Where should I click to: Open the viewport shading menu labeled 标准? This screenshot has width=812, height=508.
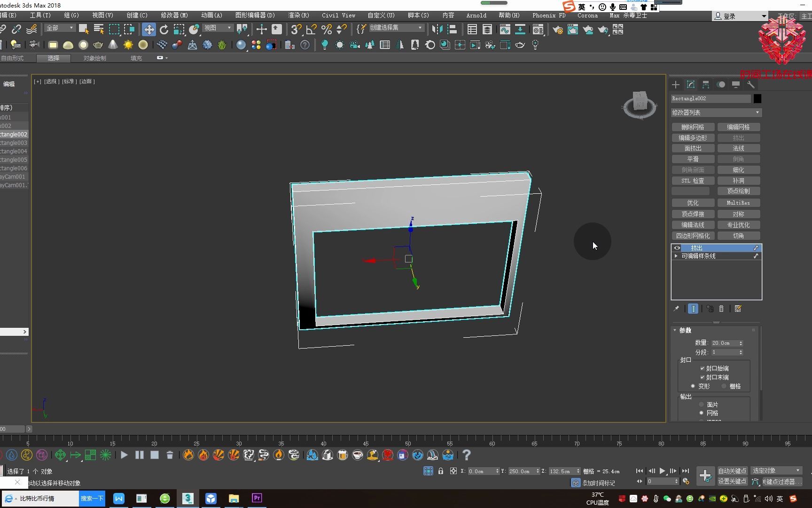[69, 81]
